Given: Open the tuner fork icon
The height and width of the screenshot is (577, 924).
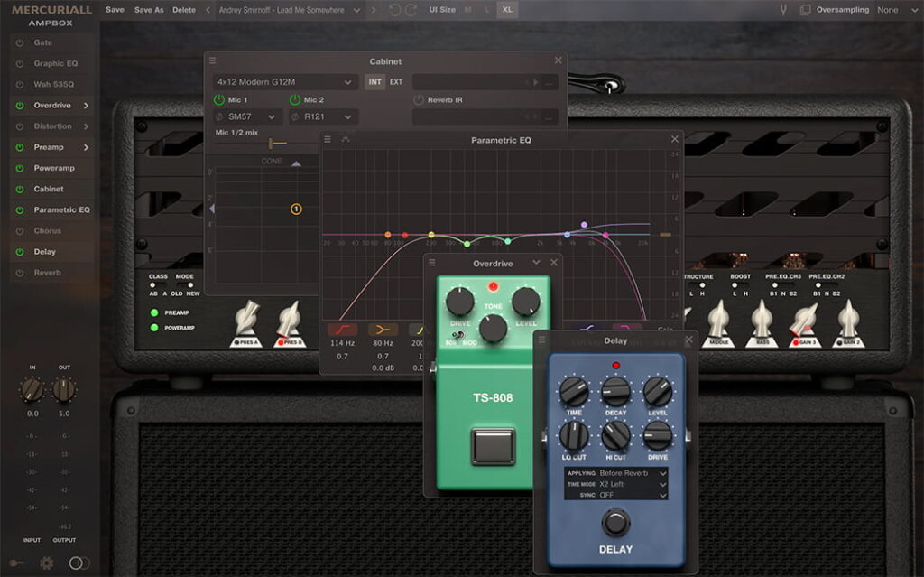Looking at the screenshot, I should pos(783,10).
